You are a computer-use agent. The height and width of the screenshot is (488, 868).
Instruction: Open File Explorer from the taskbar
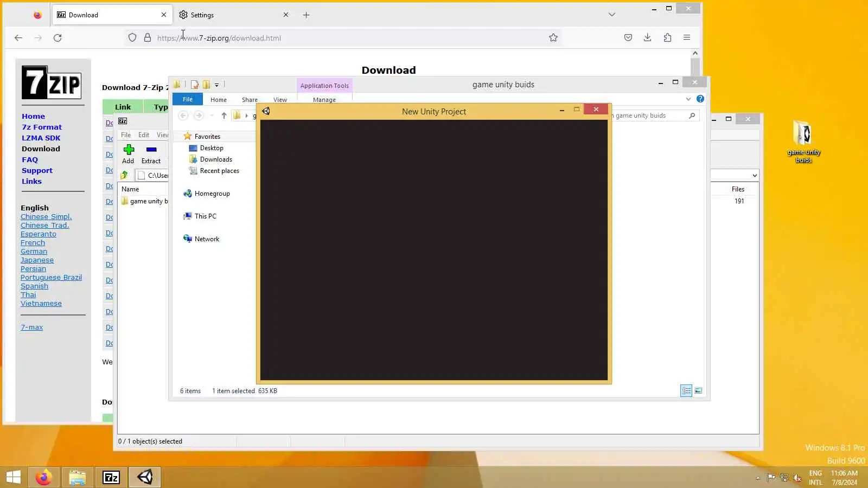78,477
